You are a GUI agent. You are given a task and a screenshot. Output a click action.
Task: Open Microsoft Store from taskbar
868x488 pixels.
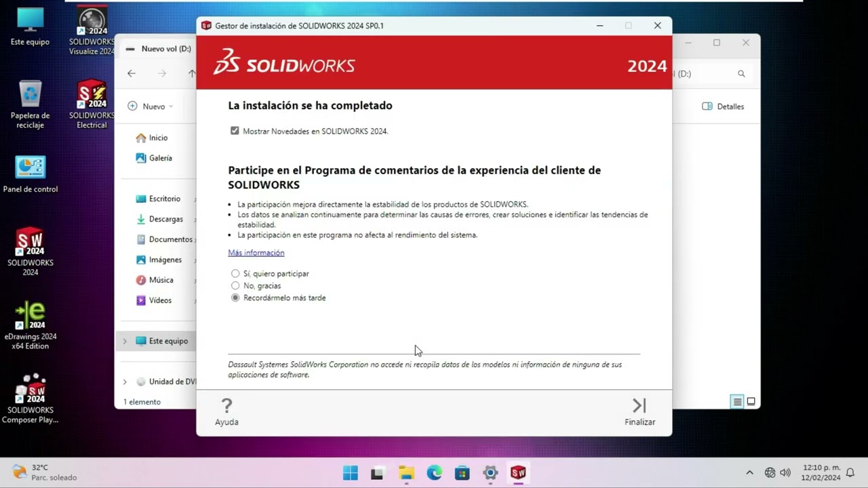[462, 473]
